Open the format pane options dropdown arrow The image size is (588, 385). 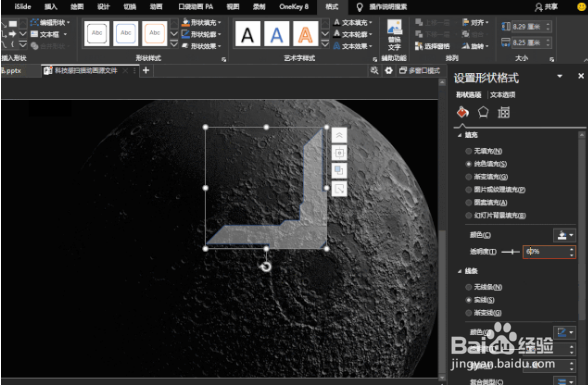560,76
